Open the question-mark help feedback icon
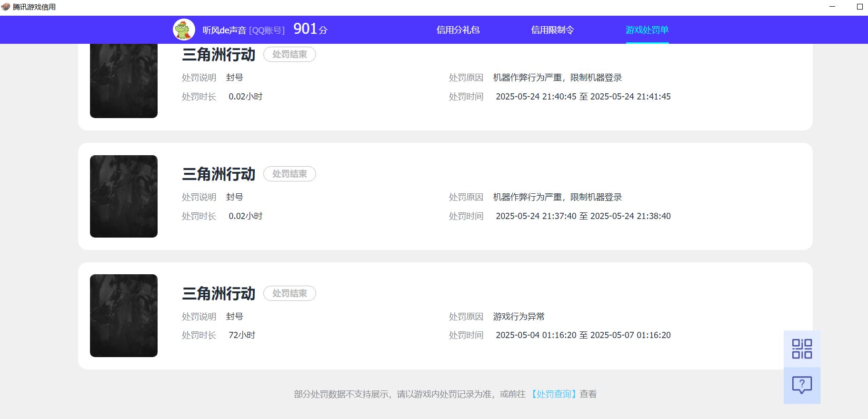This screenshot has width=868, height=419. click(x=802, y=385)
